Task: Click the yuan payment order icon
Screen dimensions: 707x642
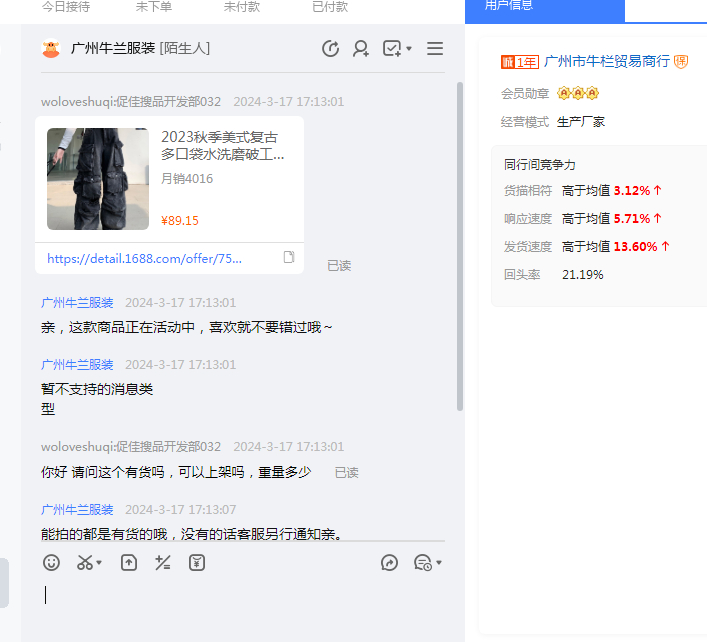Action: tap(197, 563)
